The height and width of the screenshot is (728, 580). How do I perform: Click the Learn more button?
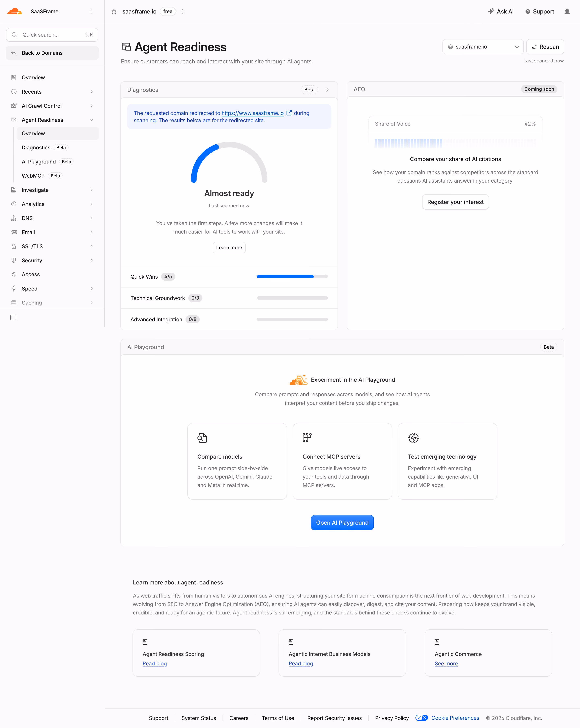(229, 247)
